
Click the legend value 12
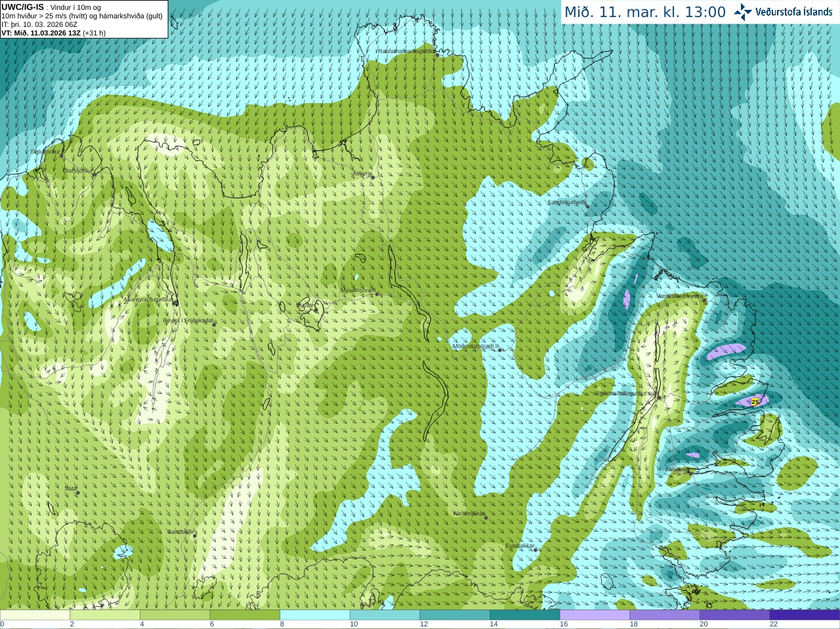click(424, 624)
